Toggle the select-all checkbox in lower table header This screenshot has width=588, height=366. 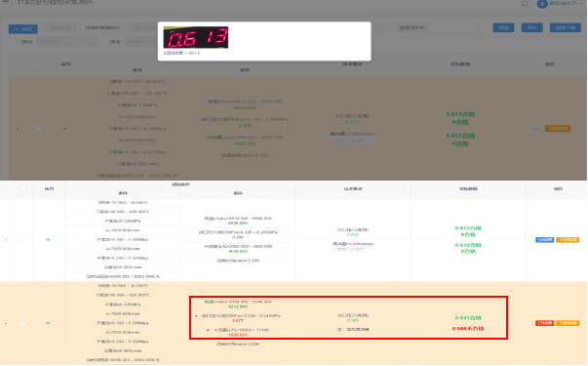pyautogui.click(x=23, y=188)
